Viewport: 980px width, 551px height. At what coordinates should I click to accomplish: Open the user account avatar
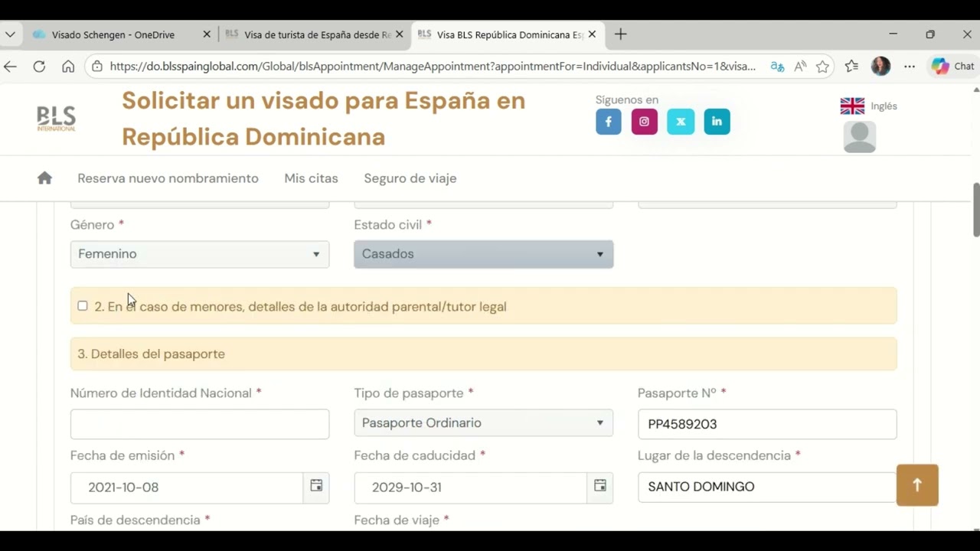[x=859, y=137]
